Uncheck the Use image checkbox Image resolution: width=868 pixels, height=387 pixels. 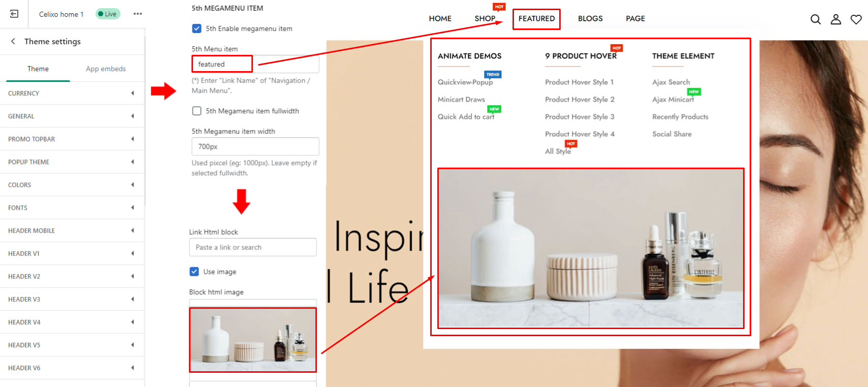tap(194, 272)
